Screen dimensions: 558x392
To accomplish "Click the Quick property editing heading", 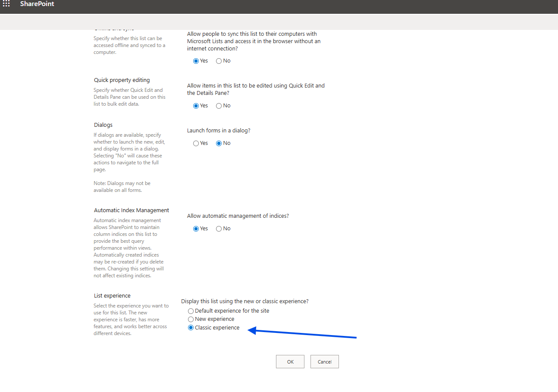I will [x=122, y=80].
